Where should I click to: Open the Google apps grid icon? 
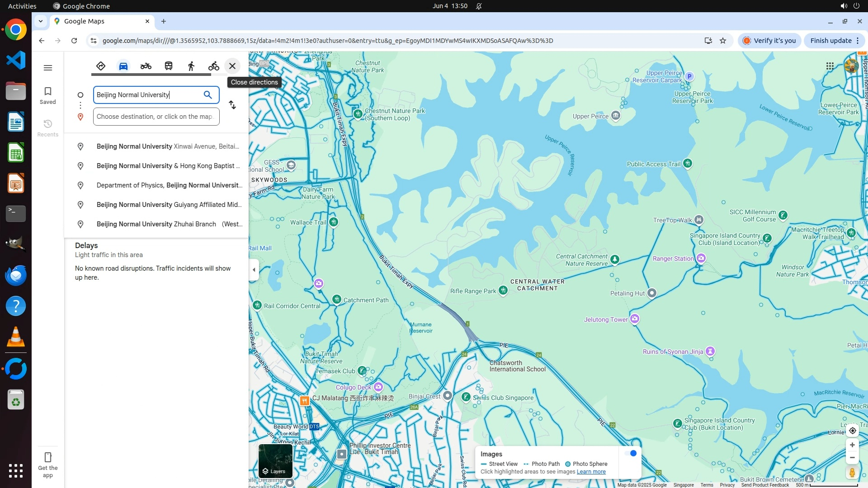(x=830, y=66)
